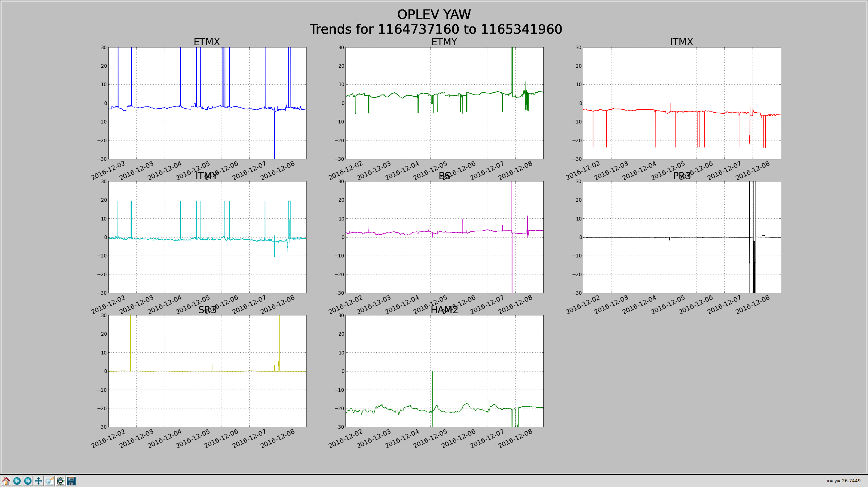868x487 pixels.
Task: Click the cursor coordinate readout 'x= y=-26.7449'
Action: click(x=843, y=481)
